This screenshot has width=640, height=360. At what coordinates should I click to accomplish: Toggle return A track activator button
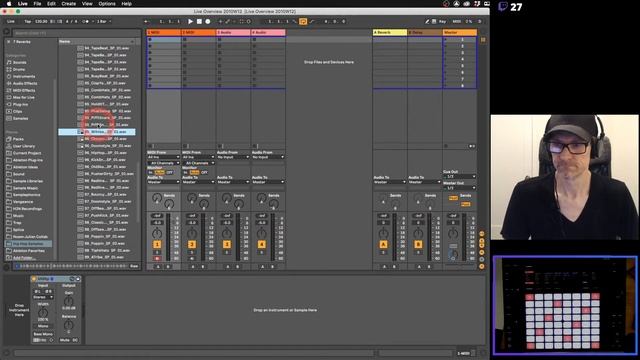coord(383,244)
